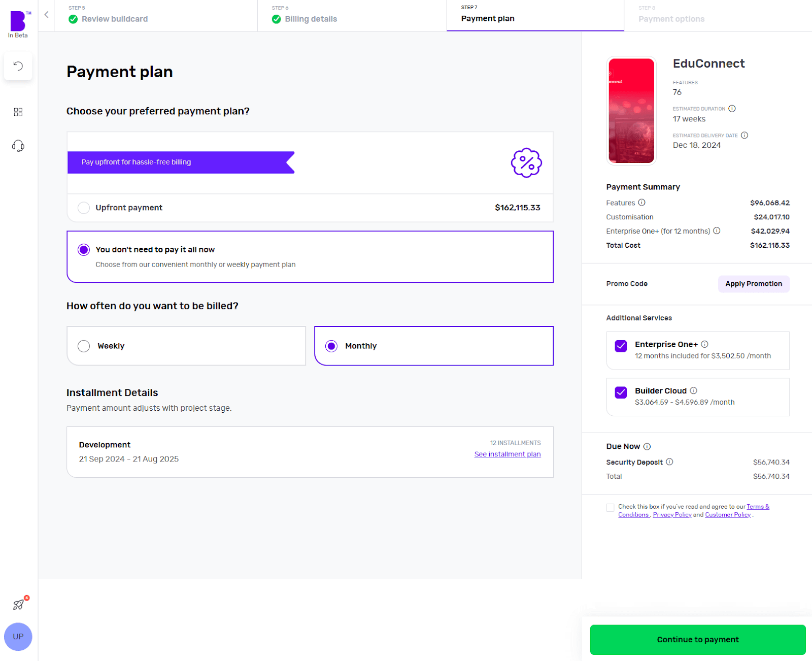Click the date range 21 Sep 2024 - 21 Aug 2025
This screenshot has height=661, width=812.
tap(129, 459)
